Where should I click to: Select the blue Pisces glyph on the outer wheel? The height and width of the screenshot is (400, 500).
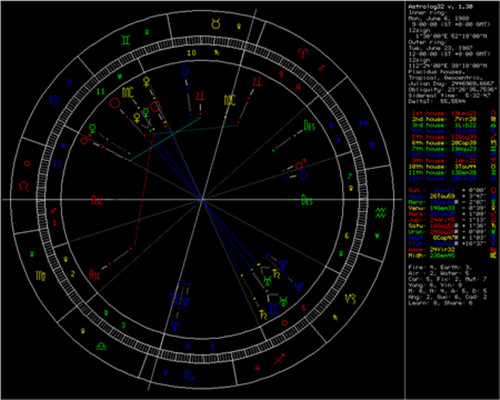click(x=364, y=123)
